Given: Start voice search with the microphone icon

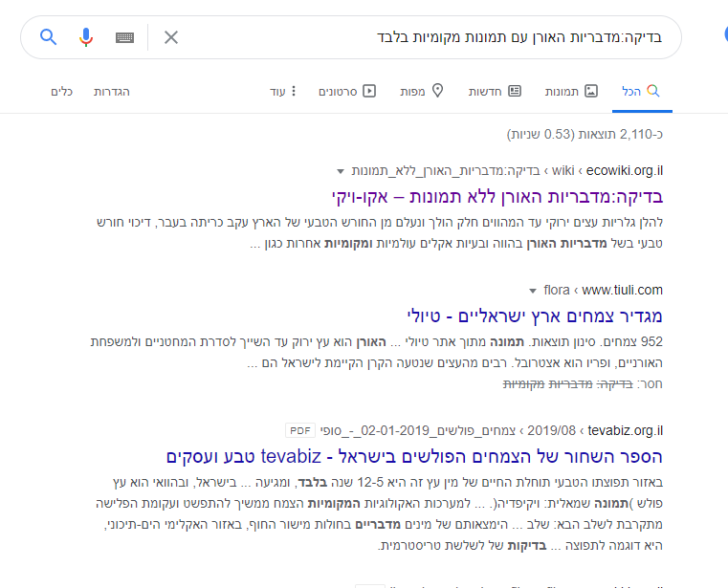Looking at the screenshot, I should (86, 37).
